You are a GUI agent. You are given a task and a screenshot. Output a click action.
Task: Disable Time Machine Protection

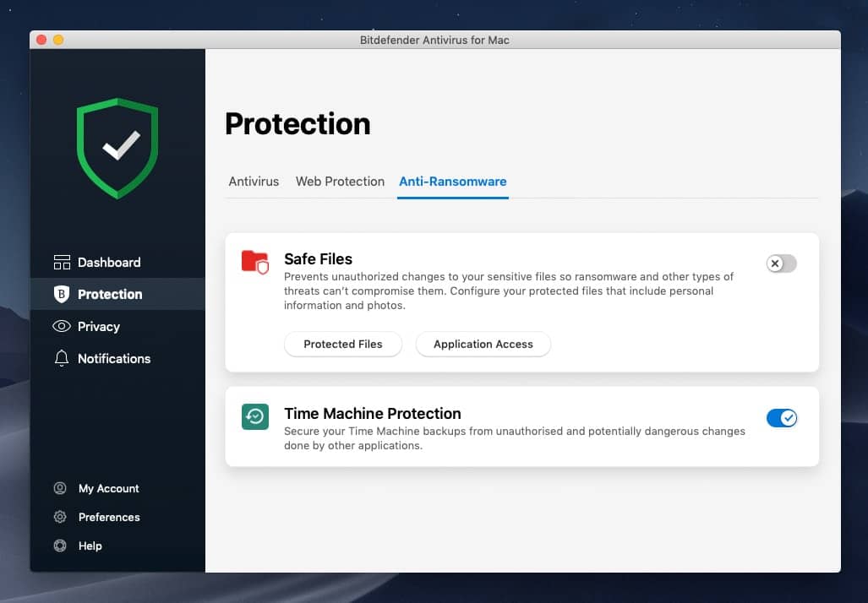tap(782, 417)
